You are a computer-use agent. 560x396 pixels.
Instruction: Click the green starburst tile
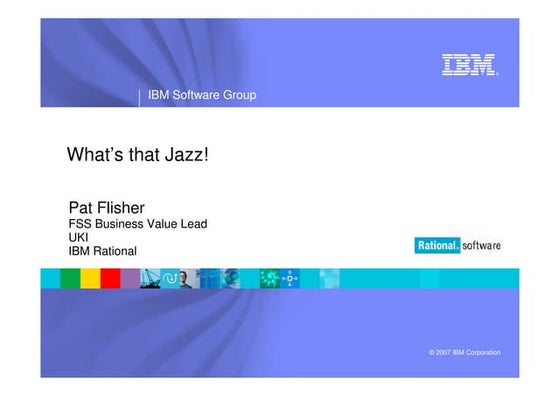270,279
